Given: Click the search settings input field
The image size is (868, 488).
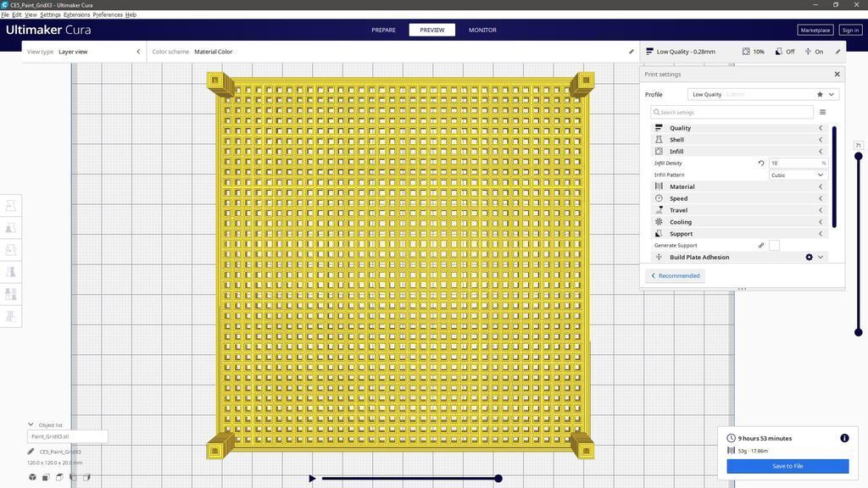Looking at the screenshot, I should 729,112.
